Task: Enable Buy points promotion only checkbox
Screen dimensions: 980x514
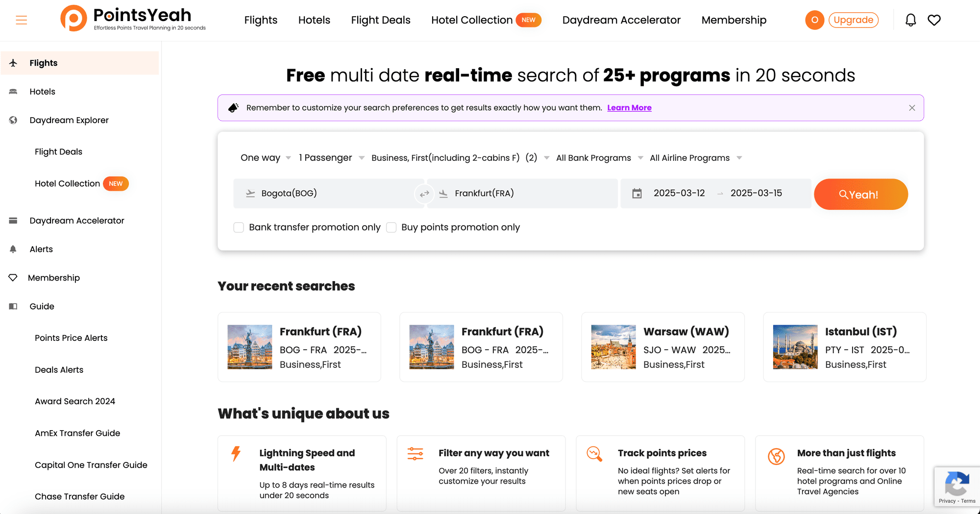Action: click(x=391, y=227)
